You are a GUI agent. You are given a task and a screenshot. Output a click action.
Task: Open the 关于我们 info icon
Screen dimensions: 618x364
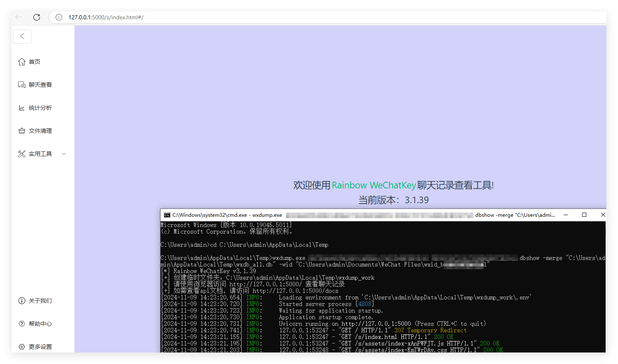[22, 301]
